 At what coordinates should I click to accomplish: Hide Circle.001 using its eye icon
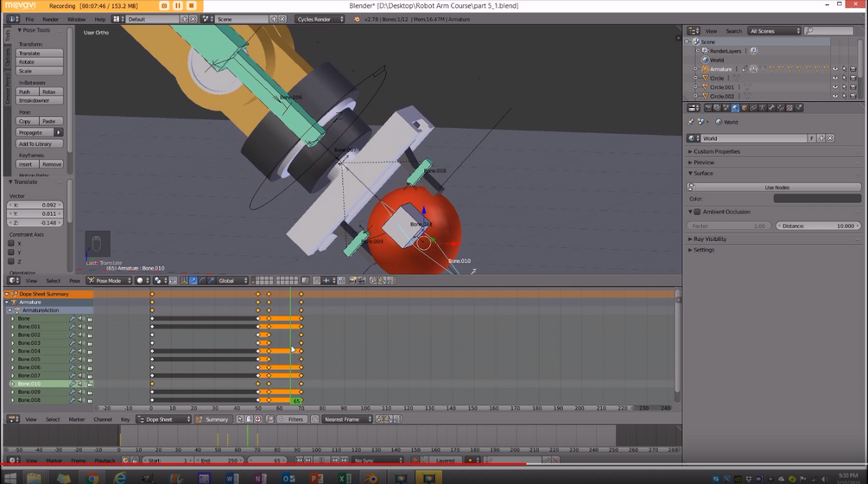click(835, 87)
